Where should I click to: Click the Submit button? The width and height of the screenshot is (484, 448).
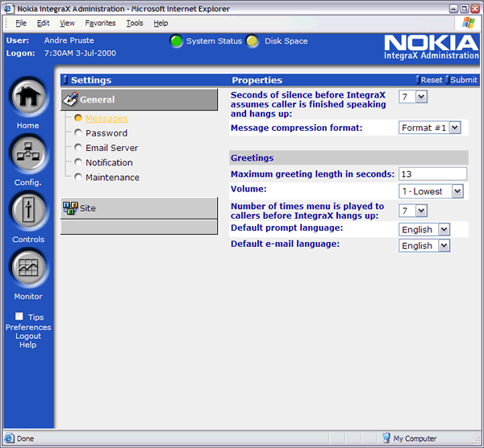461,80
